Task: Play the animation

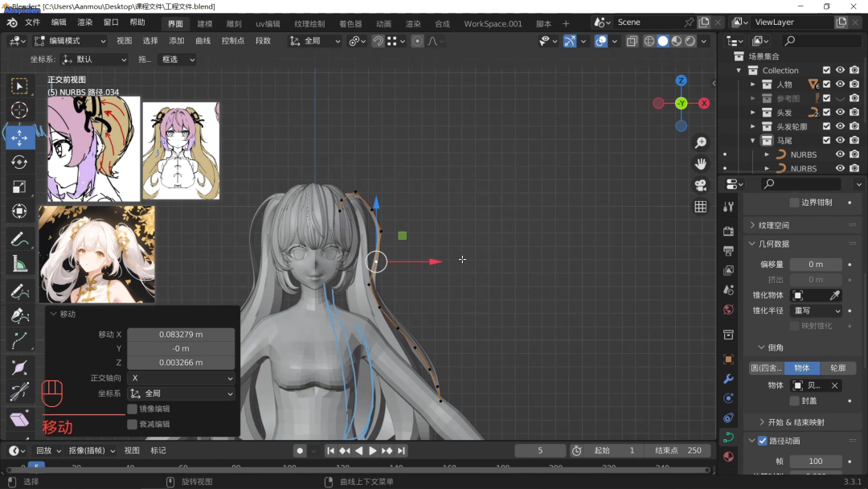Action: 373,450
